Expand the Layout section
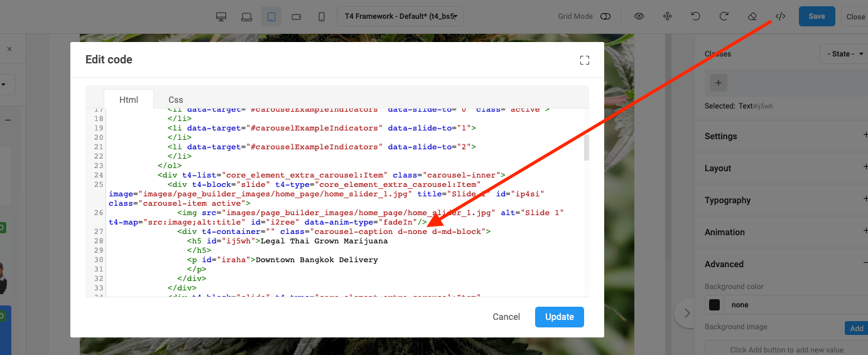 point(781,168)
